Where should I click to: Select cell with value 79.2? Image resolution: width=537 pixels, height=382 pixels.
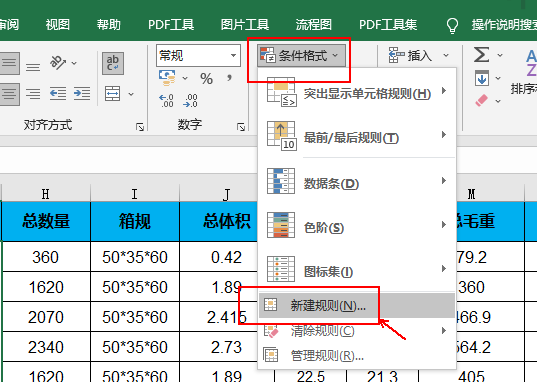tap(490, 257)
